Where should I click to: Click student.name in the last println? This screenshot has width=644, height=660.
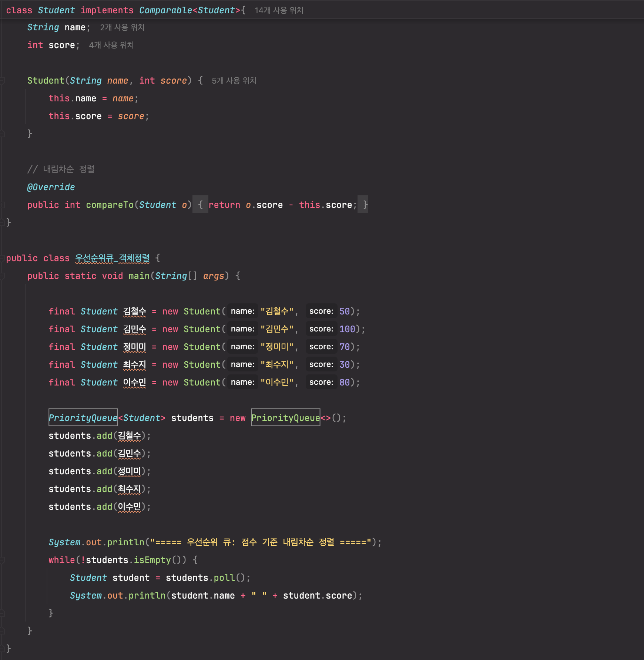[x=203, y=596]
